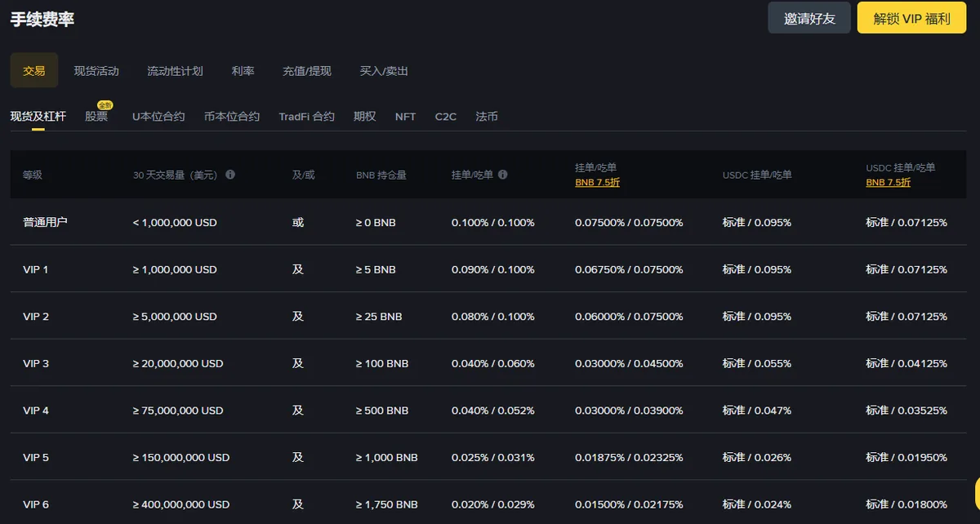Click '≥ 1,000 BNB' holding cell

(387, 457)
